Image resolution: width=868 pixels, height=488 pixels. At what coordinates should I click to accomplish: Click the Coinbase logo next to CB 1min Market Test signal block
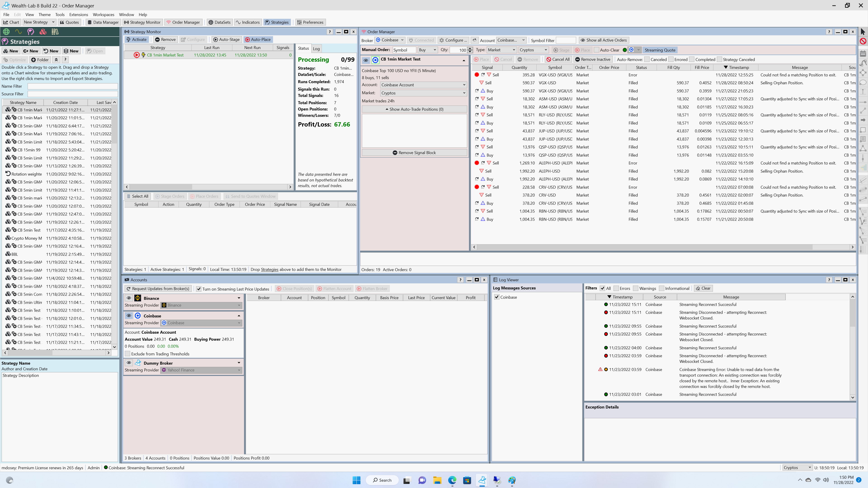375,60
